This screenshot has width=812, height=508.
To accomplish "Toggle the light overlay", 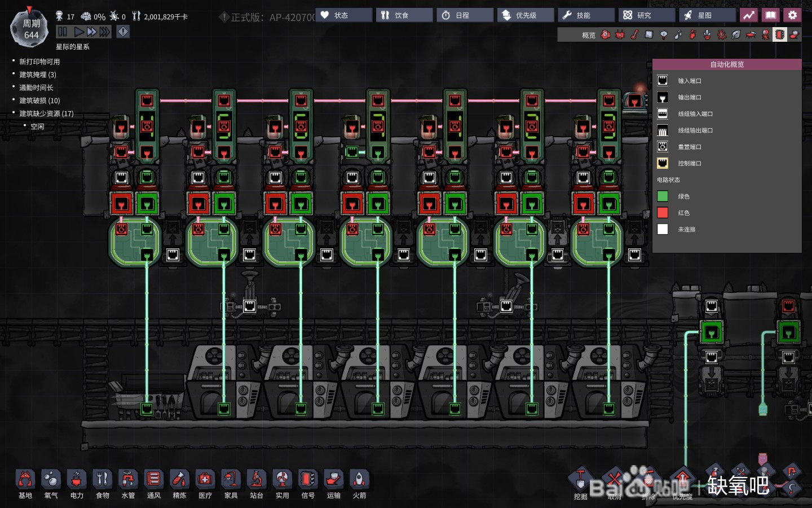I will coord(664,35).
